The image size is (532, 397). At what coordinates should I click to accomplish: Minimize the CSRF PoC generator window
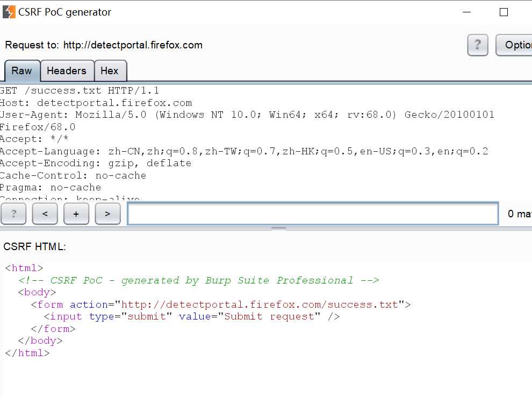pos(467,12)
